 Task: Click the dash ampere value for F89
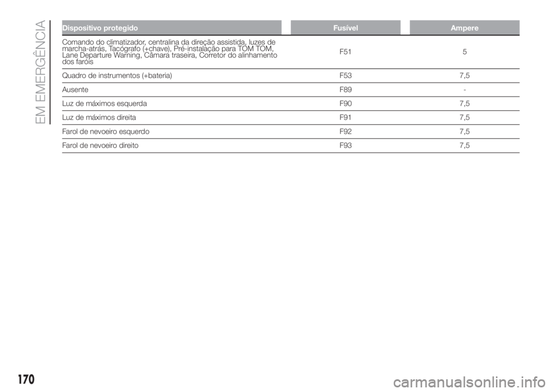tap(465, 90)
